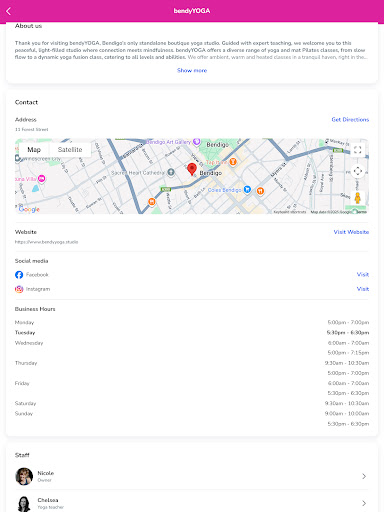The image size is (384, 512).
Task: Click the bendyoga.studio website URL text
Action: pos(46,242)
